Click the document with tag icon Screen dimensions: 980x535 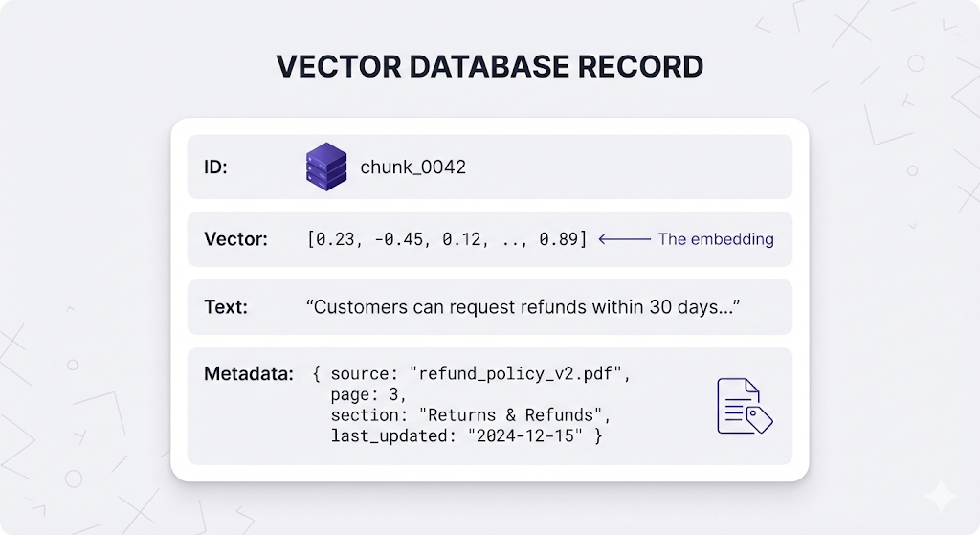pyautogui.click(x=744, y=406)
